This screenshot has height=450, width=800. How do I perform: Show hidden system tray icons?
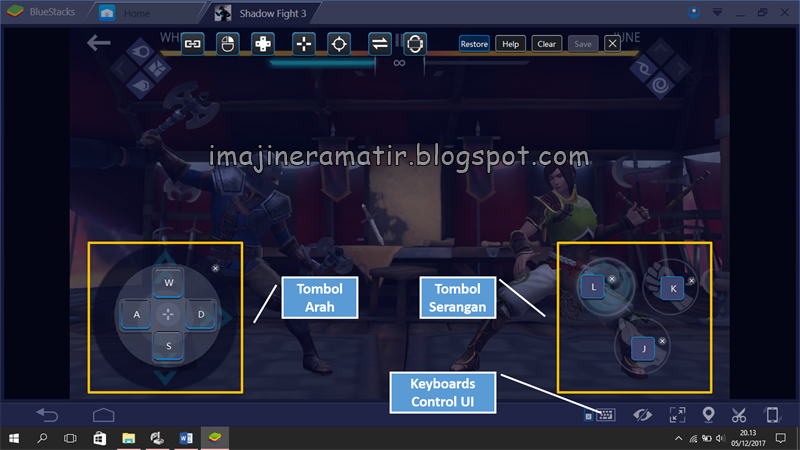click(679, 438)
